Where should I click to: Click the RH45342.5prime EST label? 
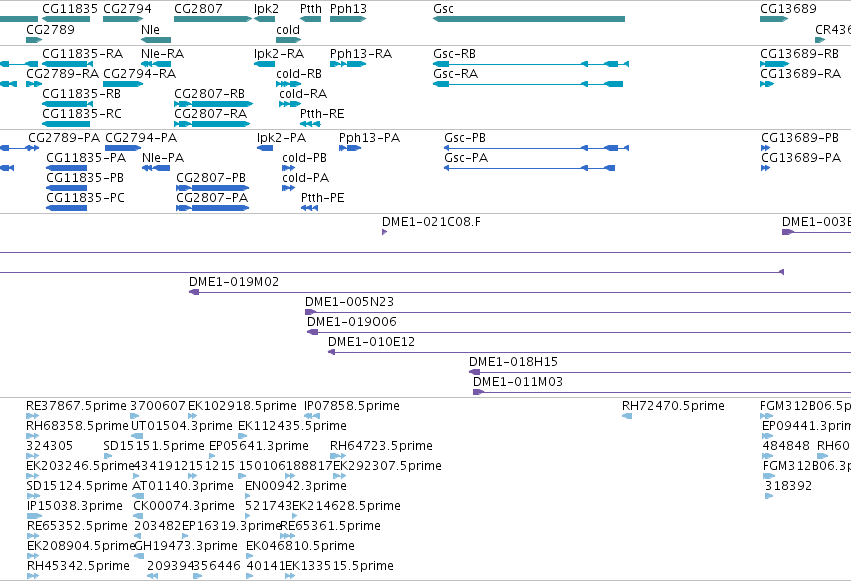click(78, 566)
